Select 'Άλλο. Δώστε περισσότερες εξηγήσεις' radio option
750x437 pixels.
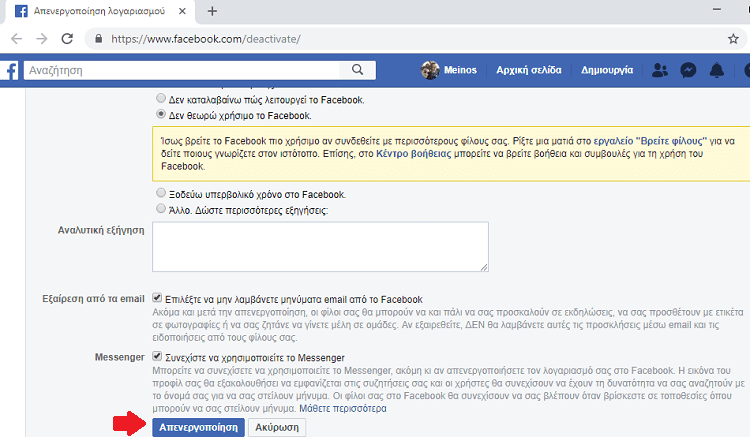pos(161,208)
